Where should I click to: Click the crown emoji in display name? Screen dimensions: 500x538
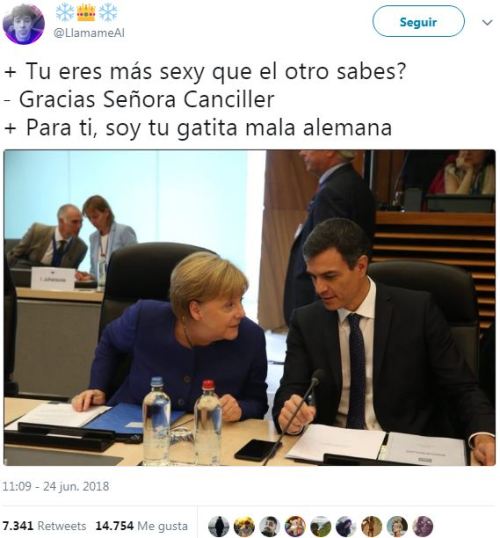86,13
